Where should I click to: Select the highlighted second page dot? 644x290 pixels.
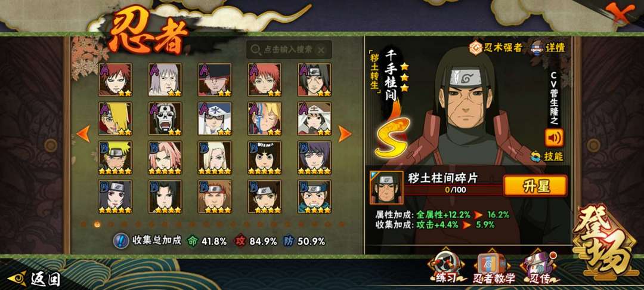(97, 224)
